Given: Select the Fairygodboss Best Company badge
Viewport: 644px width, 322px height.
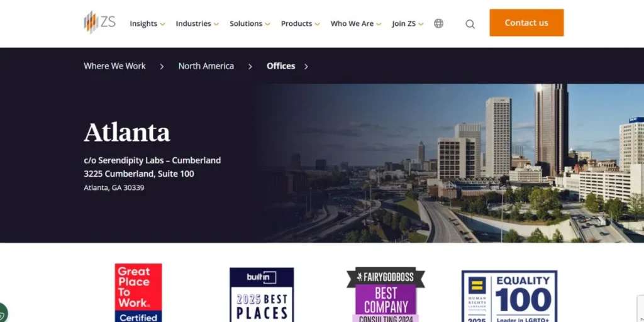Looking at the screenshot, I should 386,294.
